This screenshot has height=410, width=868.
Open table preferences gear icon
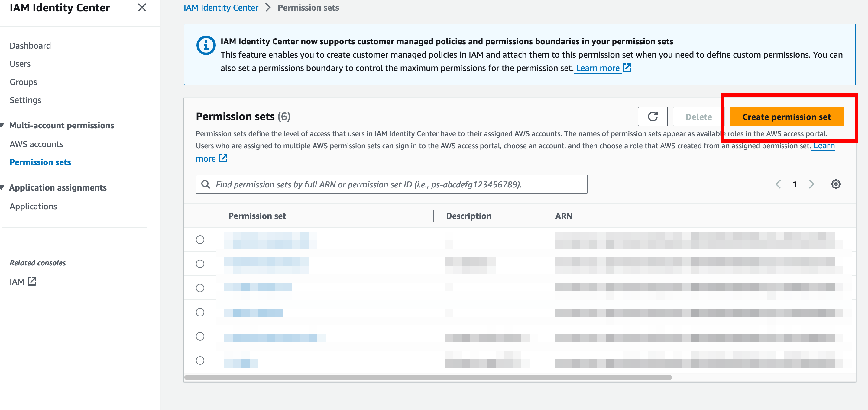click(836, 184)
